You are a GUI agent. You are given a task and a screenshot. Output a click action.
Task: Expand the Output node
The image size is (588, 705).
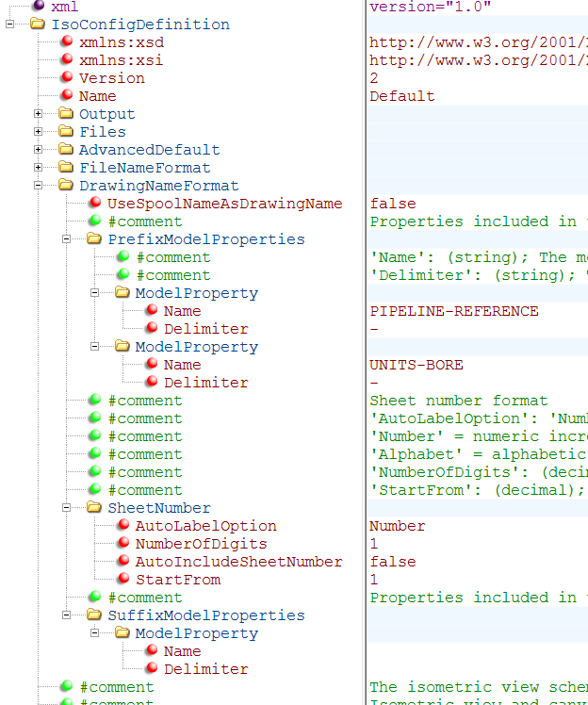(39, 114)
